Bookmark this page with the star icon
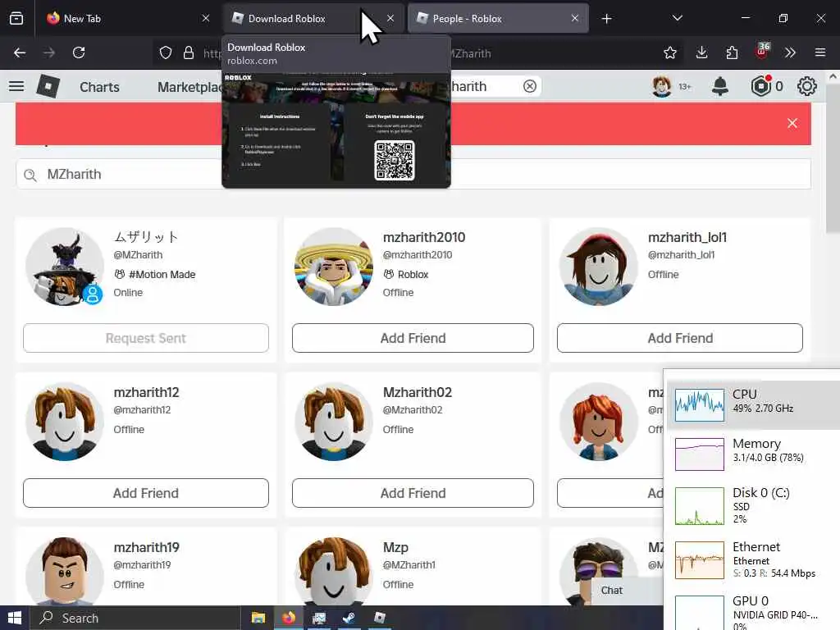The width and height of the screenshot is (840, 630). tap(669, 52)
